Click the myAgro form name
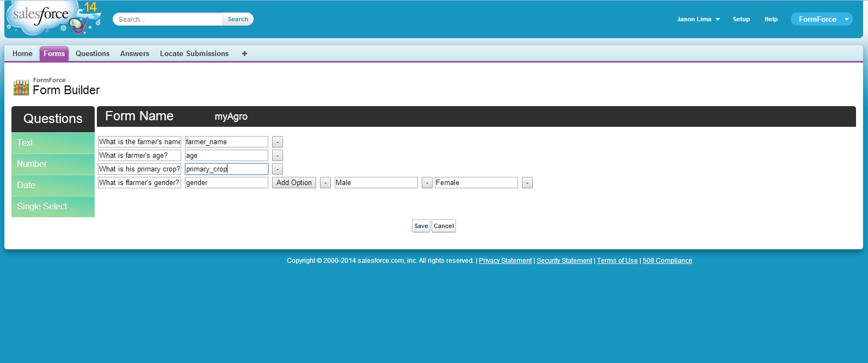 pos(231,116)
